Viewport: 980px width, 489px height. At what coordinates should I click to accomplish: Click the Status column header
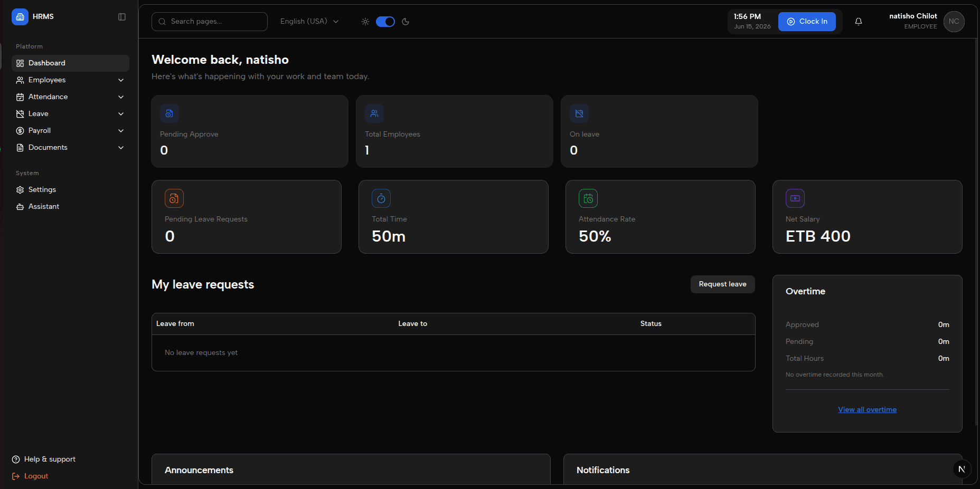(x=651, y=324)
